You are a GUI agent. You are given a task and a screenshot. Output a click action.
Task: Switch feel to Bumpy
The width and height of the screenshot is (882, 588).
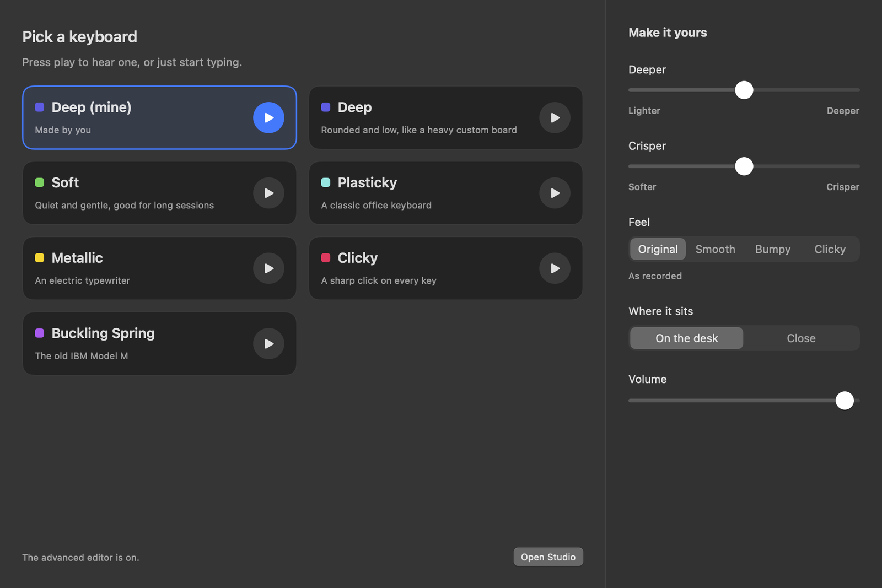coord(772,249)
